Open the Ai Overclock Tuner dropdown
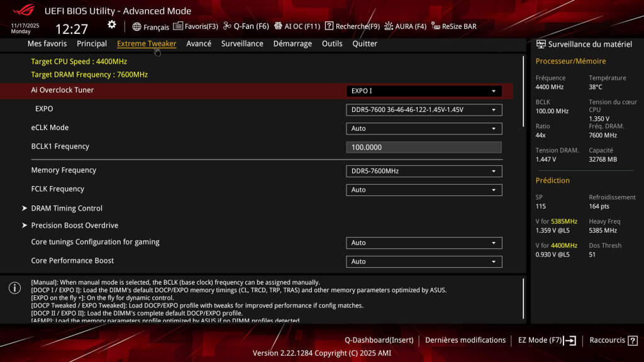Screen dimensions: 644x362 pyautogui.click(x=423, y=90)
